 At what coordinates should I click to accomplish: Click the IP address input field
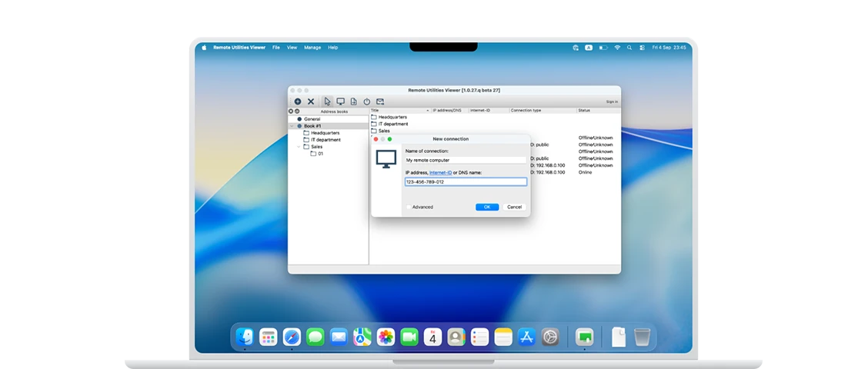point(466,181)
